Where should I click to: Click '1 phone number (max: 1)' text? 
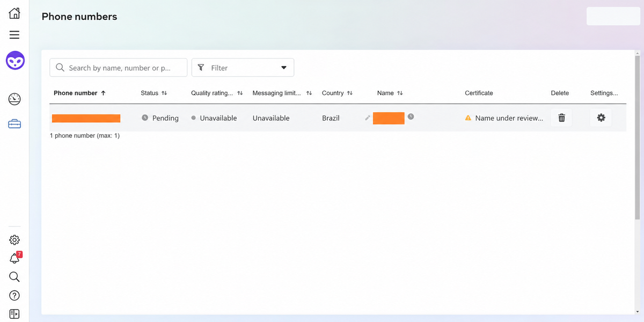click(x=85, y=136)
